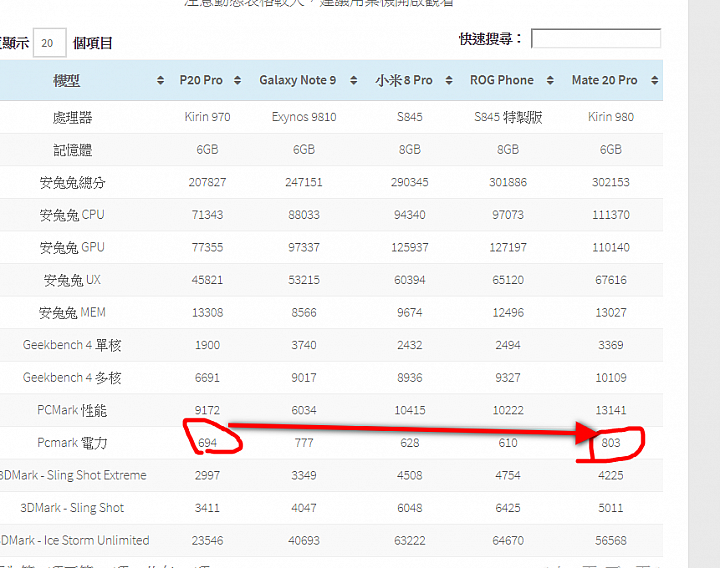Click the Kirin 980 processor cell

(x=611, y=117)
